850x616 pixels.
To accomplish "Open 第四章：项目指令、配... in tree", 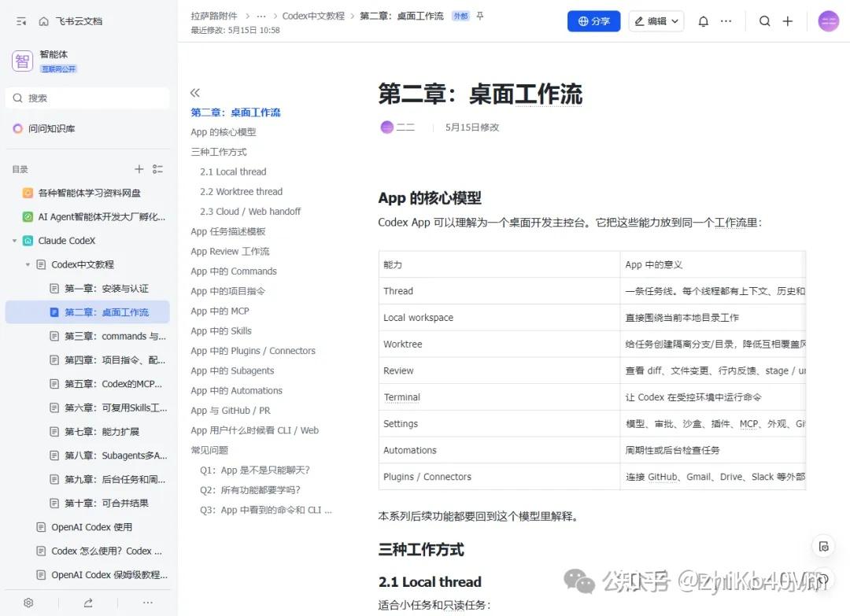I will pyautogui.click(x=88, y=360).
